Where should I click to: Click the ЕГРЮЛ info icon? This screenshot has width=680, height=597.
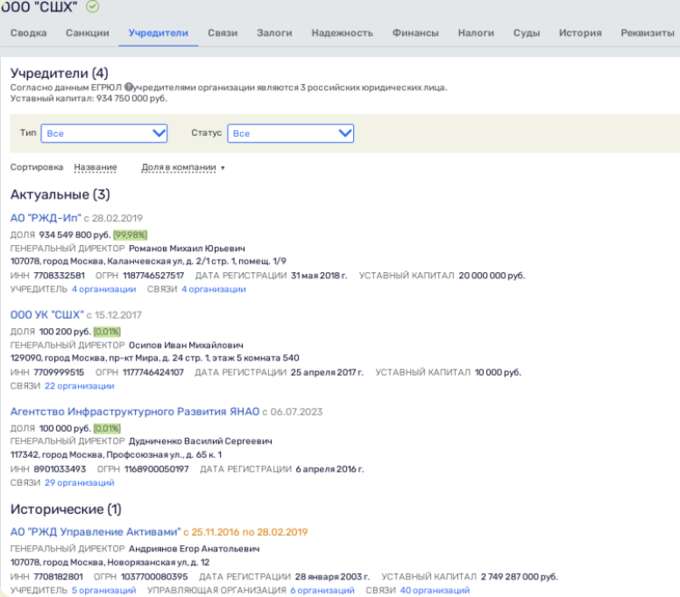(x=128, y=87)
